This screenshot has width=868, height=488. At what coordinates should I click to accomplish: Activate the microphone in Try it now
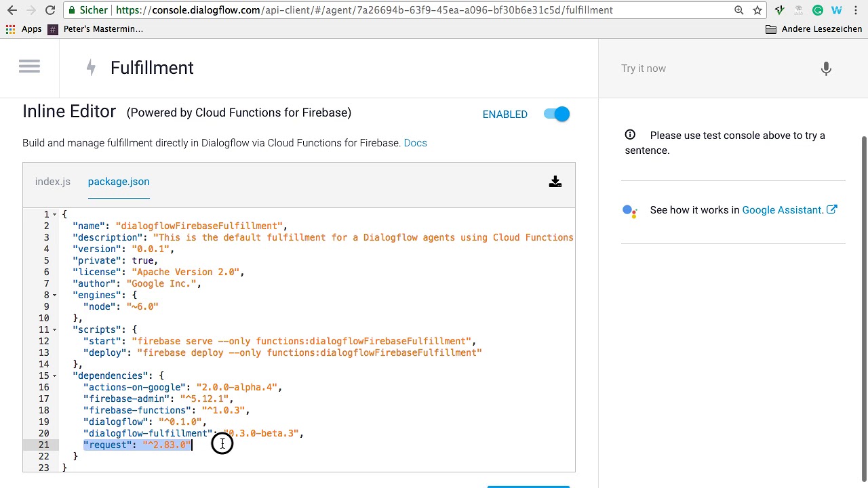tap(826, 68)
